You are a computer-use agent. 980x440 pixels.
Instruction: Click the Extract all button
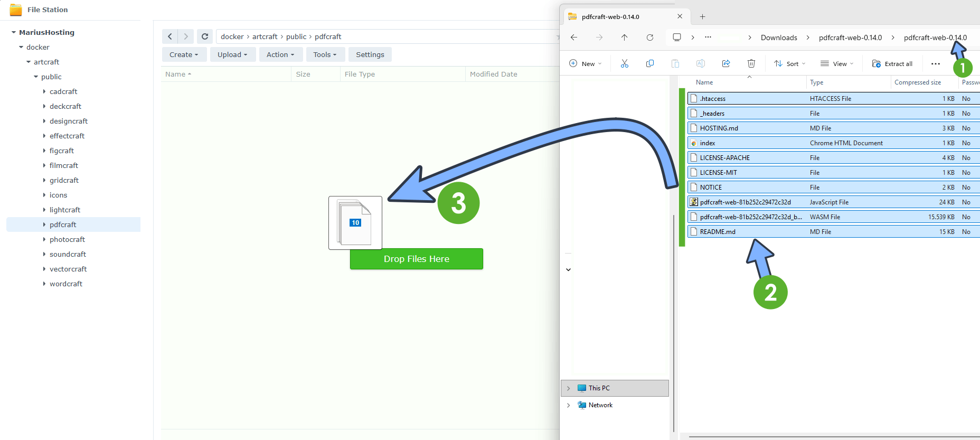892,64
